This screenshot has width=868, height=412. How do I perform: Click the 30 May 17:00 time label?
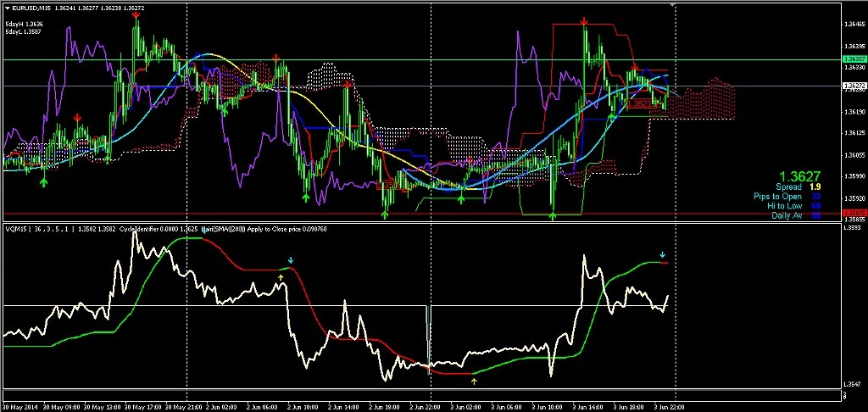pos(142,407)
